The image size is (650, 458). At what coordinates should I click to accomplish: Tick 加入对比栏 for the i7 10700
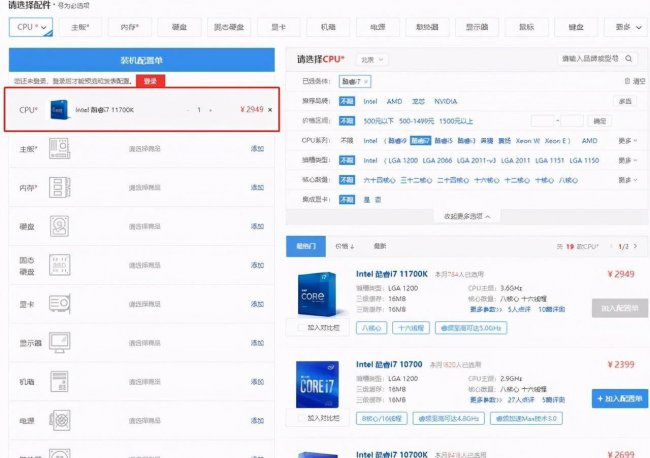point(301,418)
